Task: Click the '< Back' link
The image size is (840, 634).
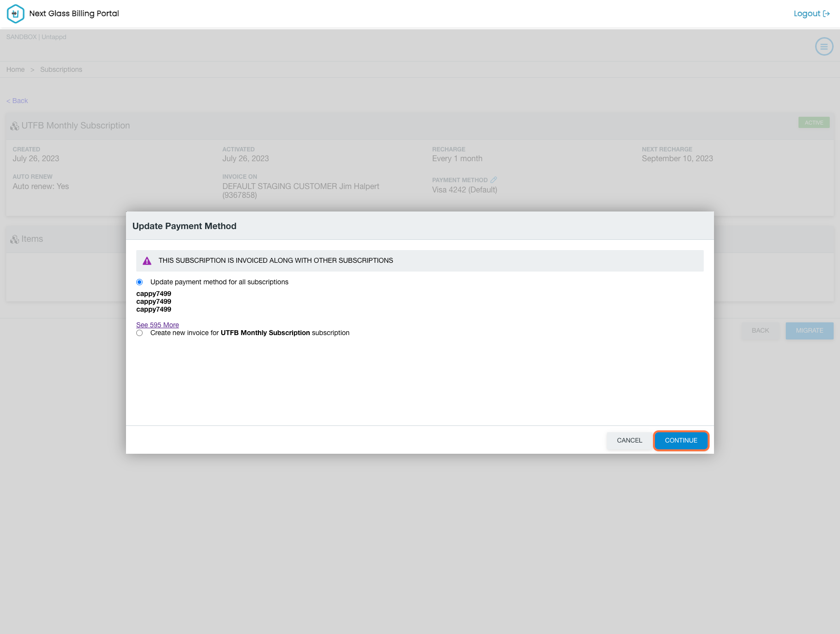Action: (x=17, y=101)
